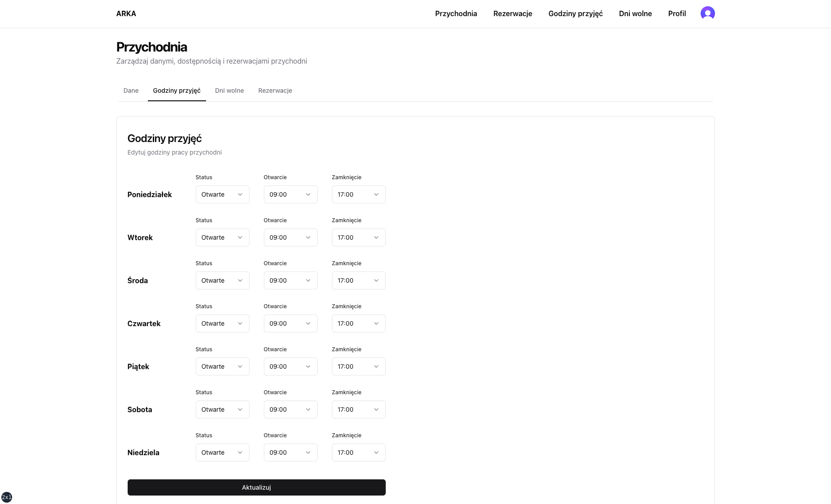
Task: Select the Godziny przyjęć tab
Action: [177, 90]
